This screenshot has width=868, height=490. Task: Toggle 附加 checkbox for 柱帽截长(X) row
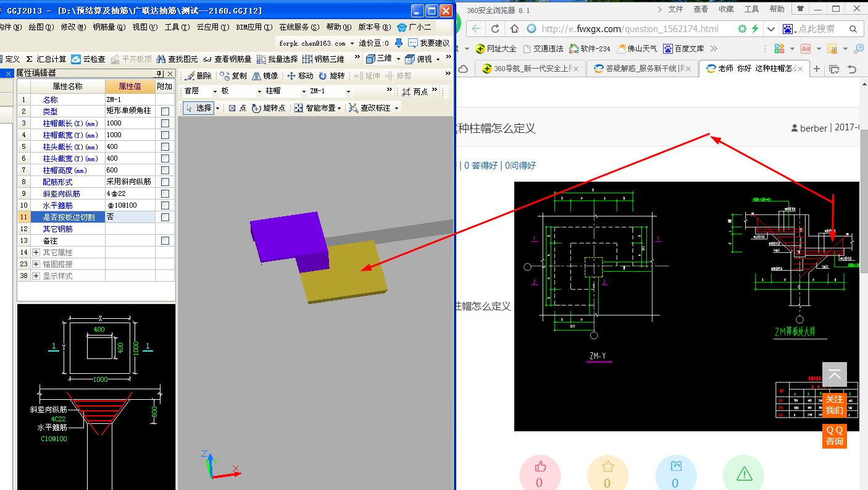point(165,123)
